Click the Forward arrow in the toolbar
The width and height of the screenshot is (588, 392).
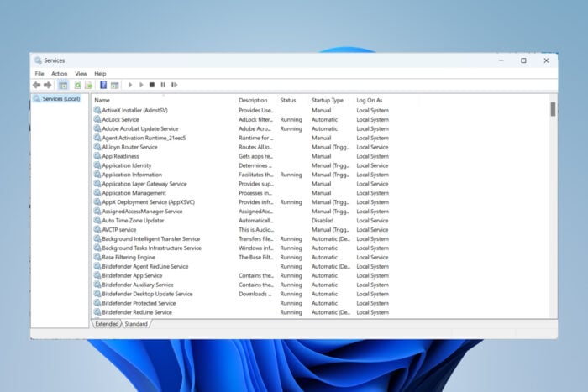coord(47,85)
